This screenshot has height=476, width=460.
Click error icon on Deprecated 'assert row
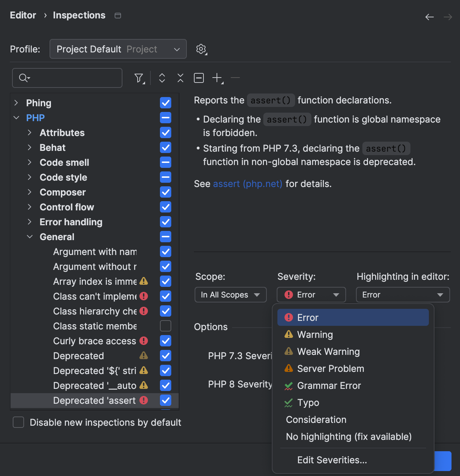pyautogui.click(x=144, y=400)
